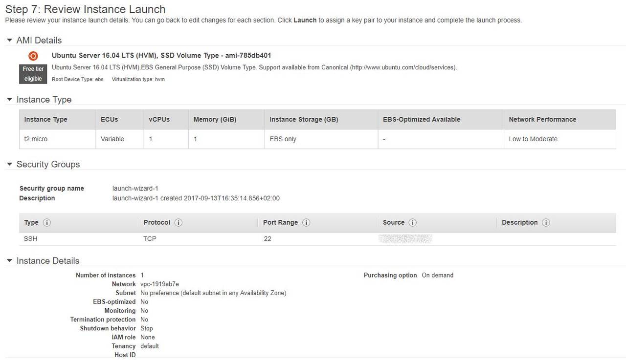Click info icon next to Source
Image resolution: width=626 pixels, height=364 pixels.
click(413, 222)
